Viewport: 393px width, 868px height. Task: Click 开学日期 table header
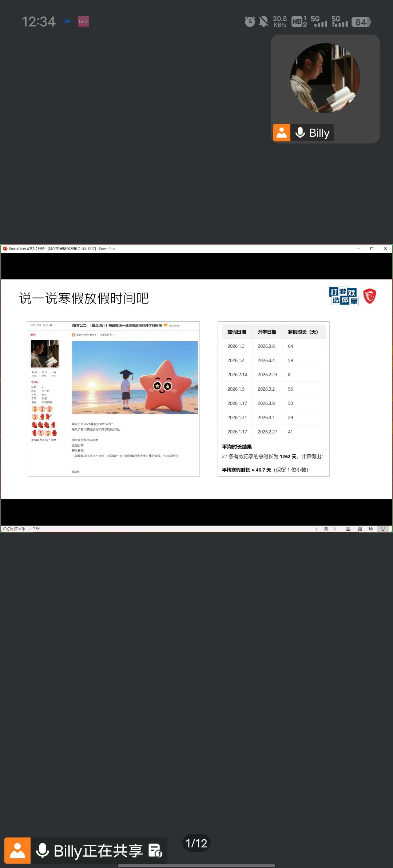pyautogui.click(x=267, y=332)
